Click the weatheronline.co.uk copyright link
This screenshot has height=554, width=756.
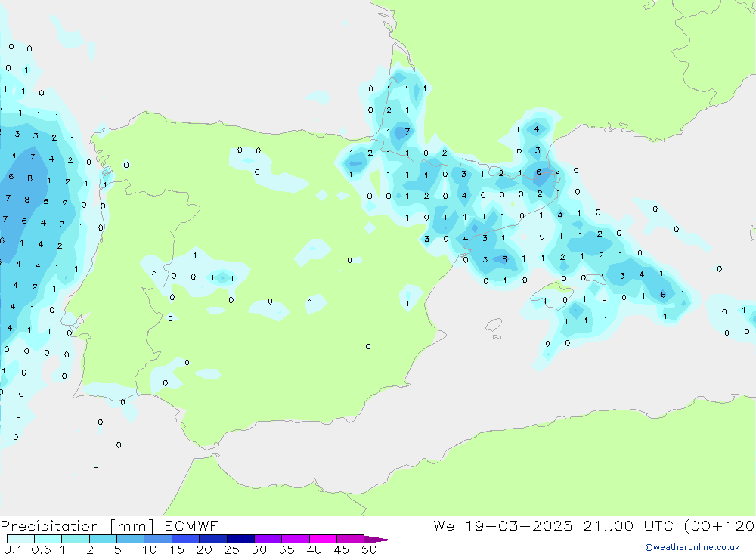(x=692, y=547)
